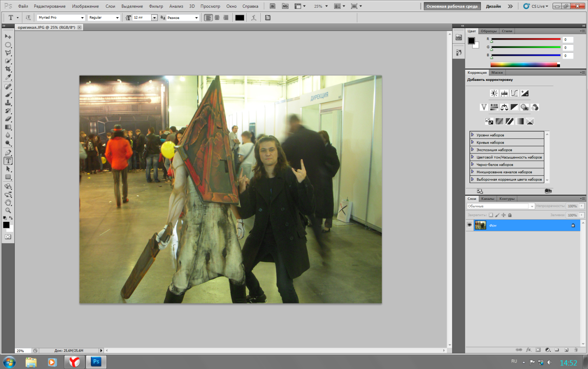Open the Фильтр menu
This screenshot has height=369, width=588.
coord(156,6)
